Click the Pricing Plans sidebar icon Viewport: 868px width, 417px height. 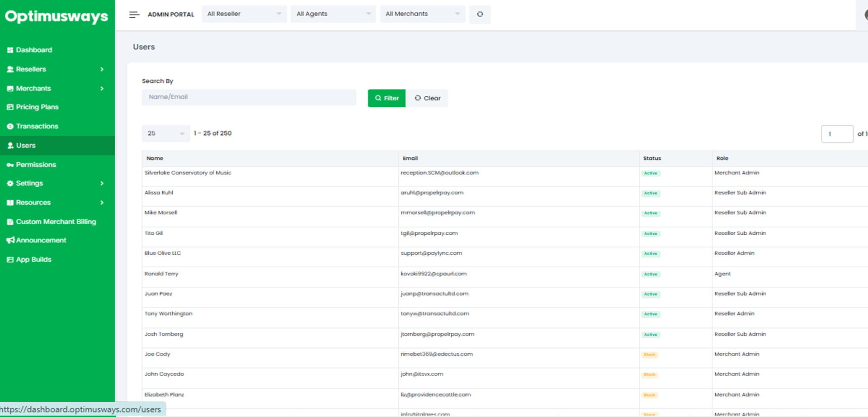coord(10,107)
